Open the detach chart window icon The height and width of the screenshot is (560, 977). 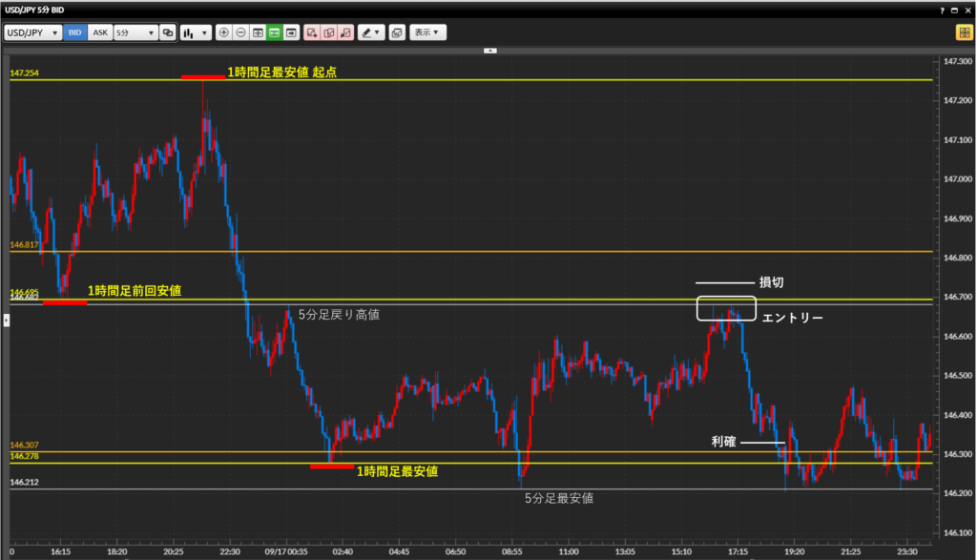(397, 32)
